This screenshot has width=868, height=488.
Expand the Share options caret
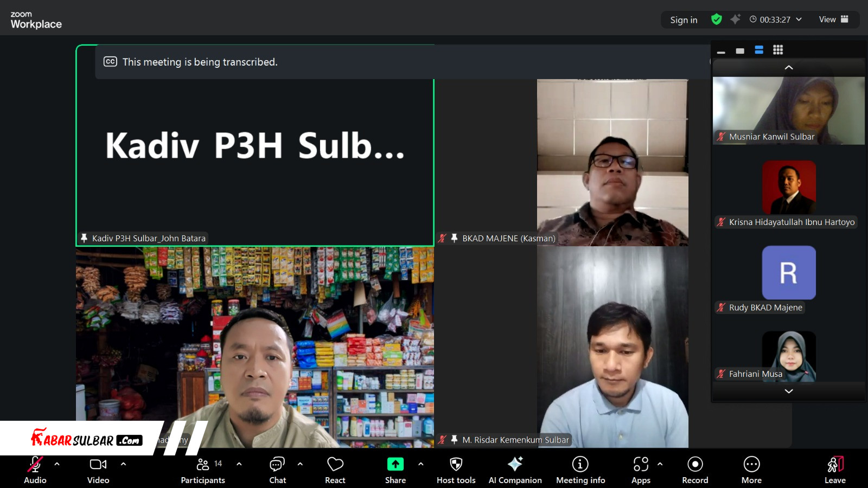point(420,464)
